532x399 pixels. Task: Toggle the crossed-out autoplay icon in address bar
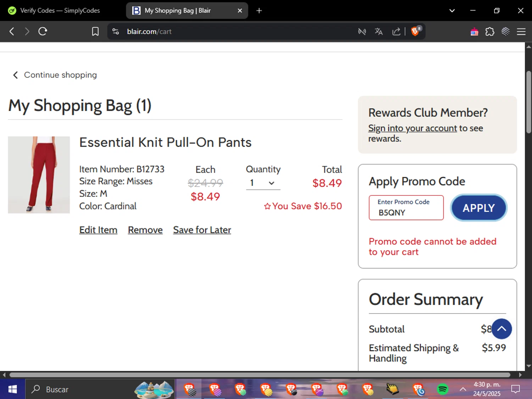click(x=362, y=32)
